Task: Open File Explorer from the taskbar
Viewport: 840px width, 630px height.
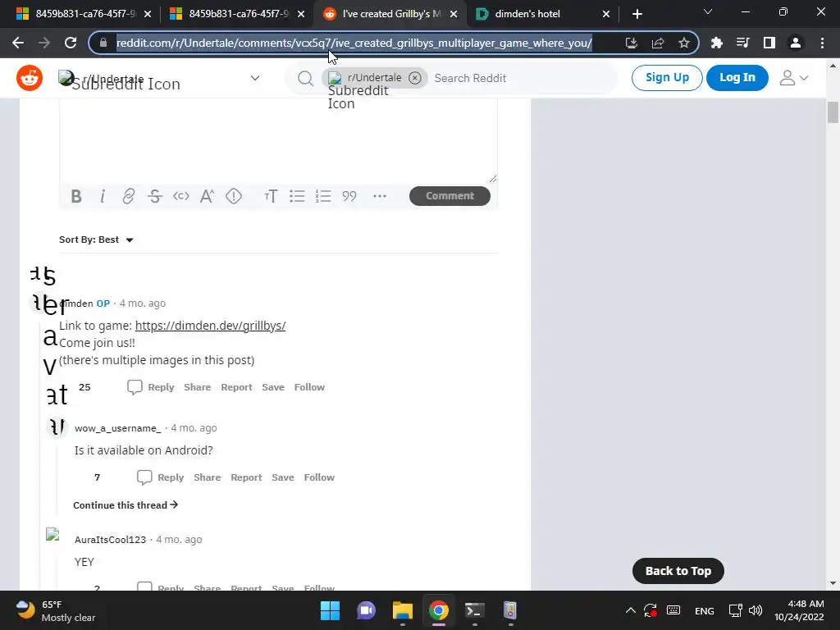Action: 402,610
